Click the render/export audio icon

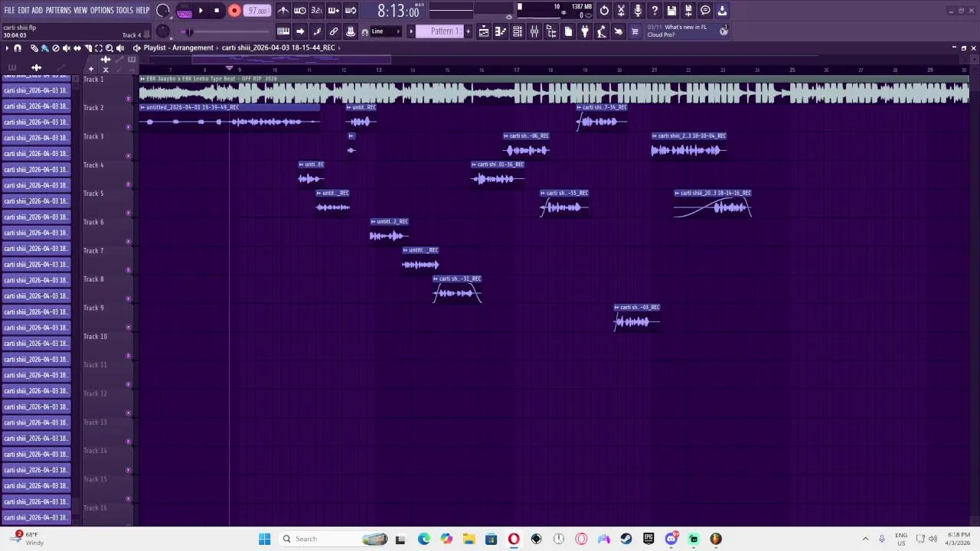688,11
